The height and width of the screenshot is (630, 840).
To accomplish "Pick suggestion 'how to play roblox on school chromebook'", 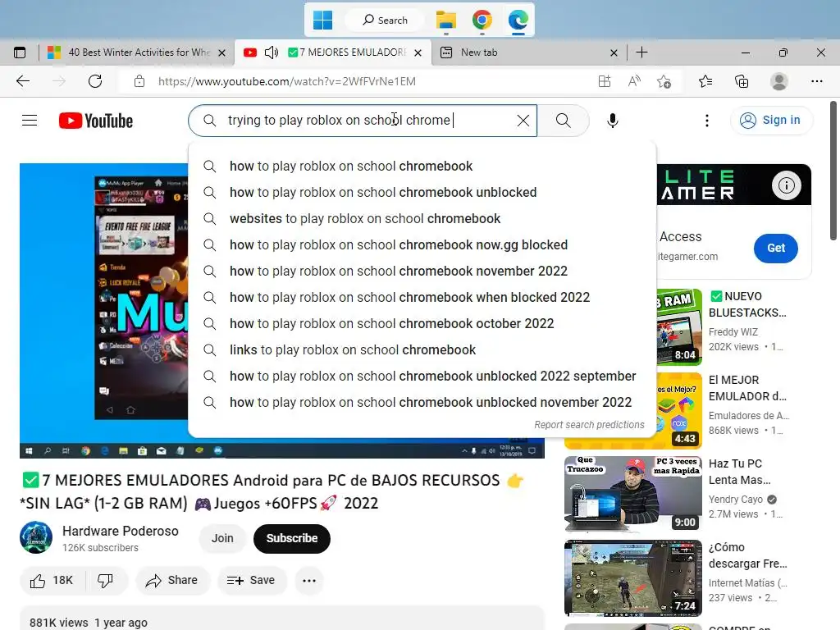I will coord(422,166).
